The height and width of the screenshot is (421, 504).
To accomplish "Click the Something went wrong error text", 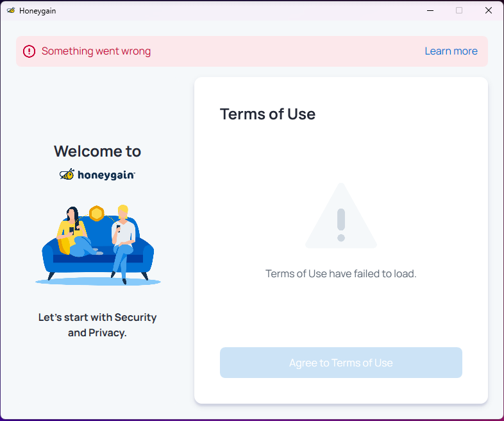I will pos(96,51).
